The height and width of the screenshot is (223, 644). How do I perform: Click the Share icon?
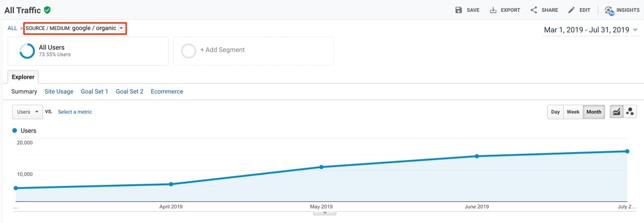click(533, 10)
